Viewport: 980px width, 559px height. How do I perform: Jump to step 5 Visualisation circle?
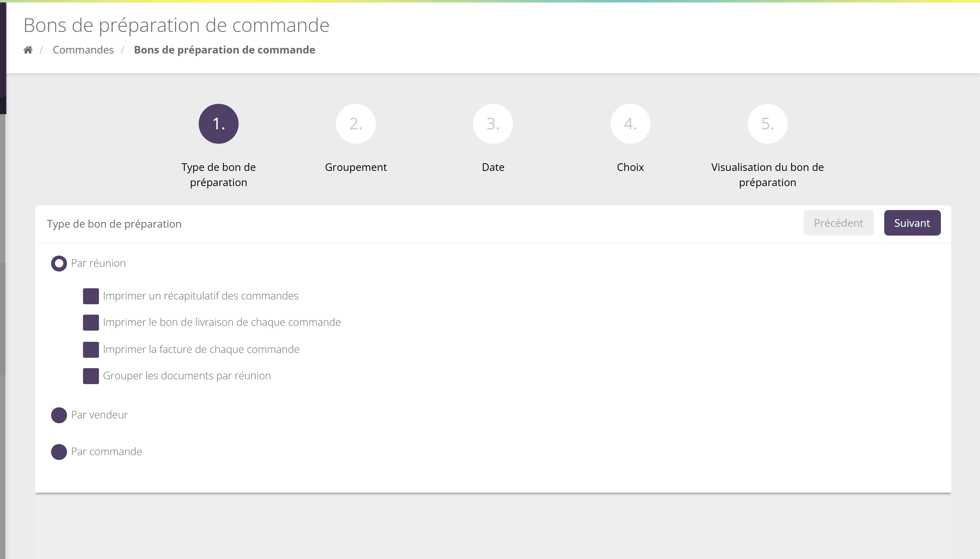coord(768,124)
